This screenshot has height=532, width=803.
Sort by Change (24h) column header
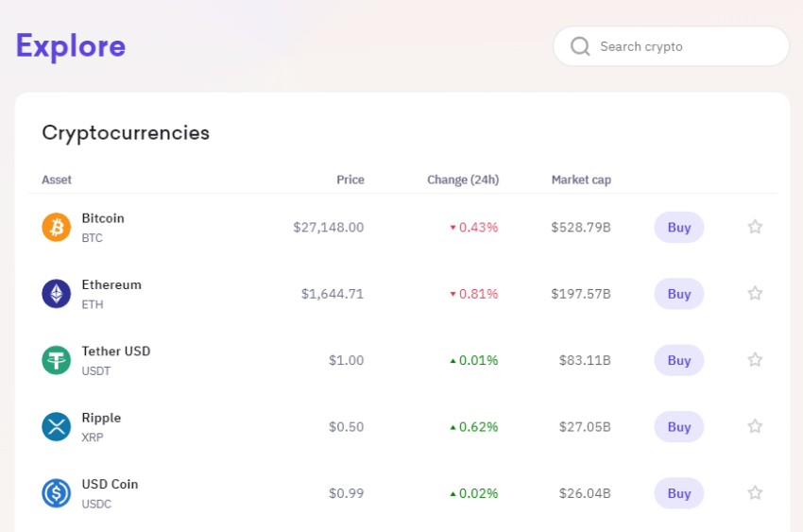[463, 180]
